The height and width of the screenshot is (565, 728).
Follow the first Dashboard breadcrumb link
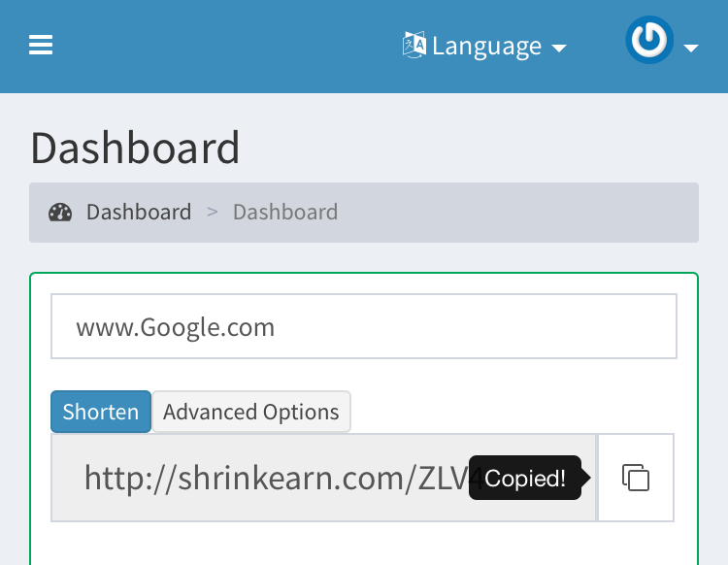(138, 212)
